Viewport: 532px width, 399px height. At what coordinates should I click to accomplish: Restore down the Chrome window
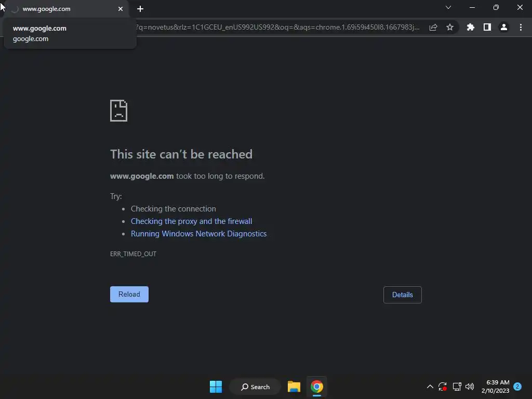[x=496, y=7]
